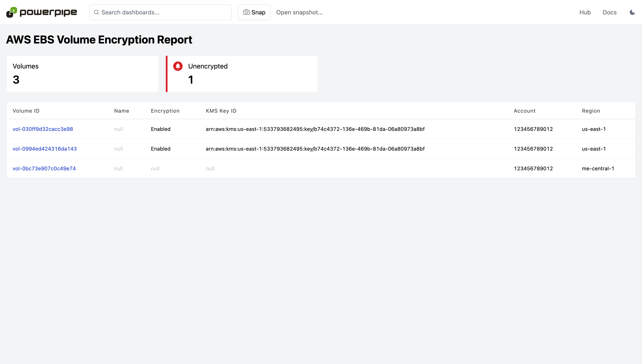The height and width of the screenshot is (364, 642).
Task: Click the search magnifier icon
Action: tap(96, 12)
